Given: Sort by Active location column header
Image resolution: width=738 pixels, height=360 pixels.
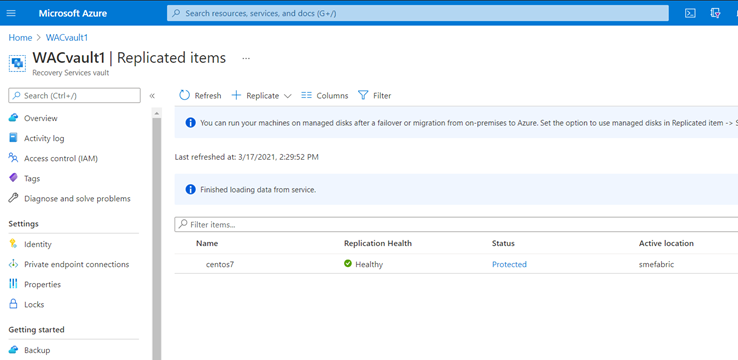Looking at the screenshot, I should [666, 243].
